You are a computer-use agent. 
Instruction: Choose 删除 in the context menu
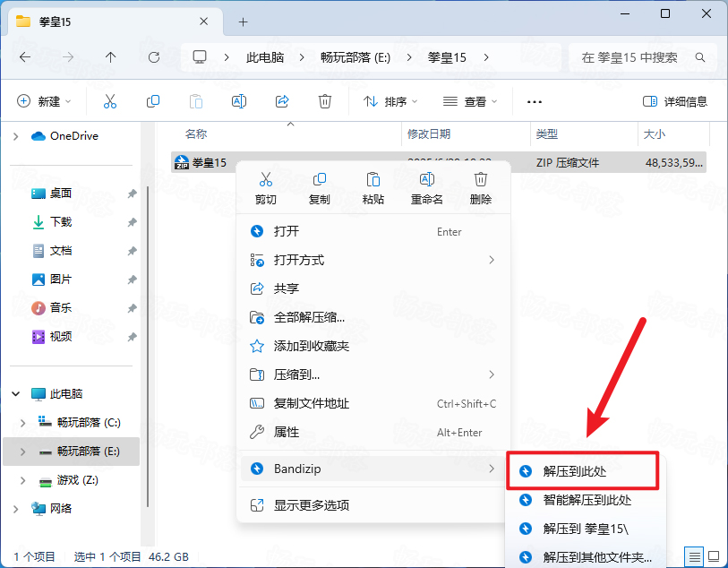[481, 188]
